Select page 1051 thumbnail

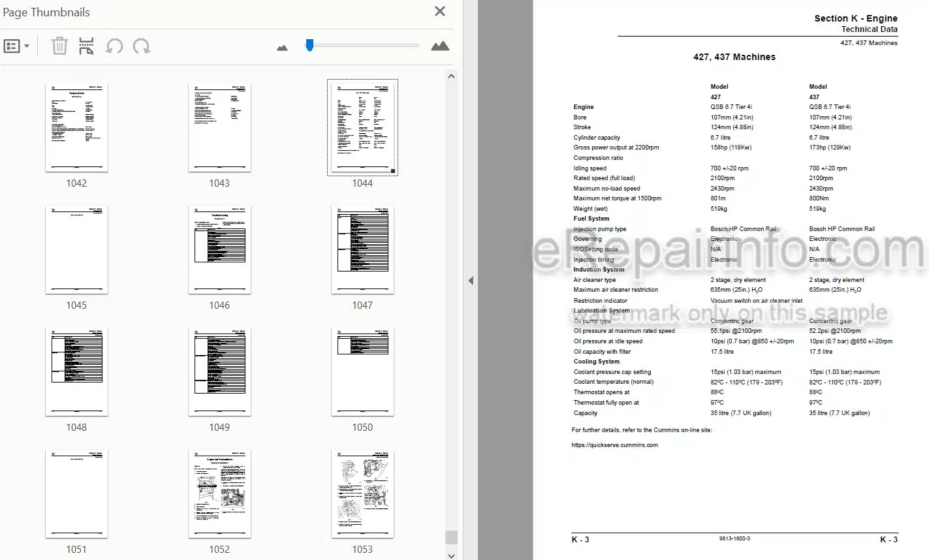[x=76, y=494]
